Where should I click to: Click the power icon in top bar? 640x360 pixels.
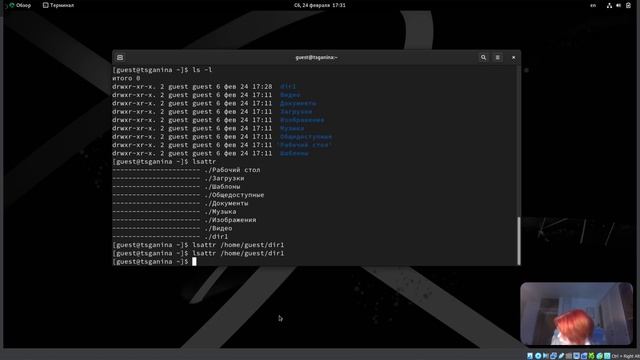tap(628, 5)
